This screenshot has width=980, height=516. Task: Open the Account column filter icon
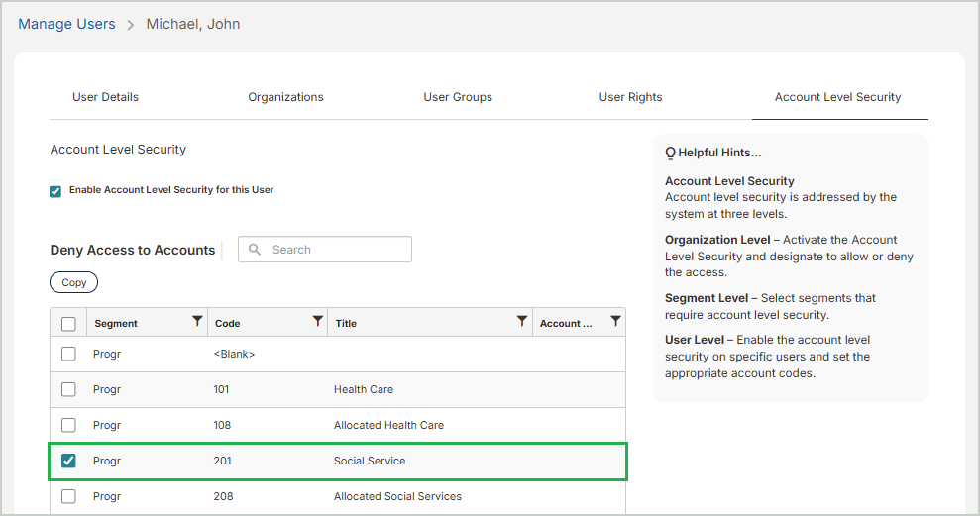click(615, 321)
